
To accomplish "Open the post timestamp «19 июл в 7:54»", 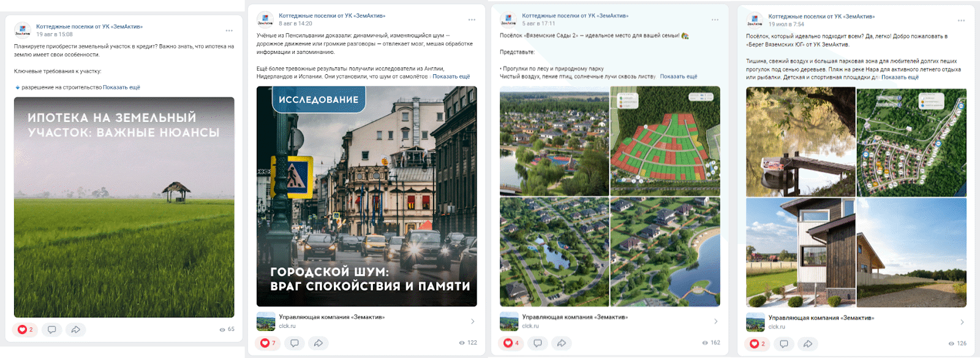I will [x=786, y=25].
